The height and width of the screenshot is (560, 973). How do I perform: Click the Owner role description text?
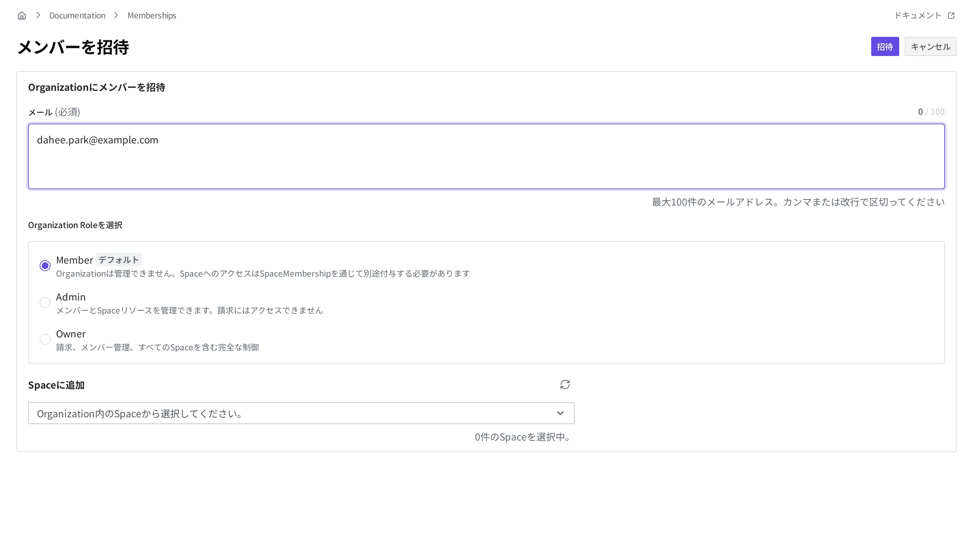click(157, 347)
